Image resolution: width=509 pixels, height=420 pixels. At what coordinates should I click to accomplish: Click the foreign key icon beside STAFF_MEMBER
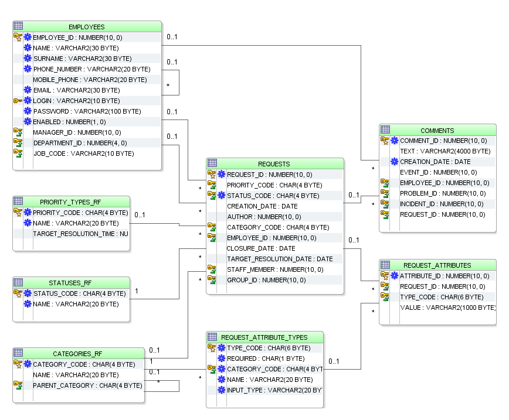[x=212, y=269]
